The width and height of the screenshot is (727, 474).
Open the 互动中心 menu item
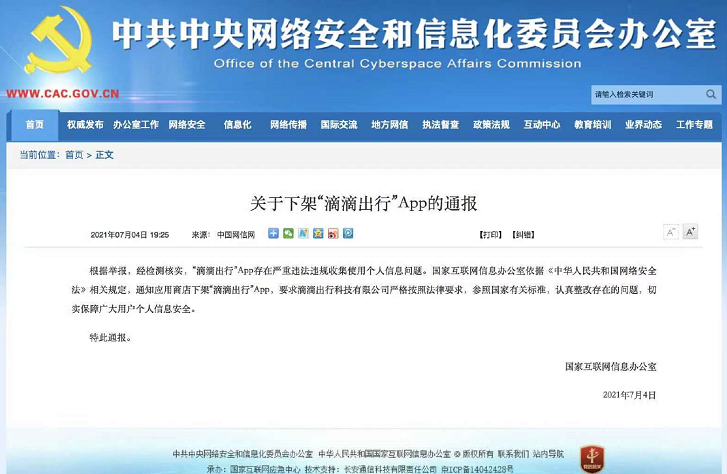click(x=542, y=125)
